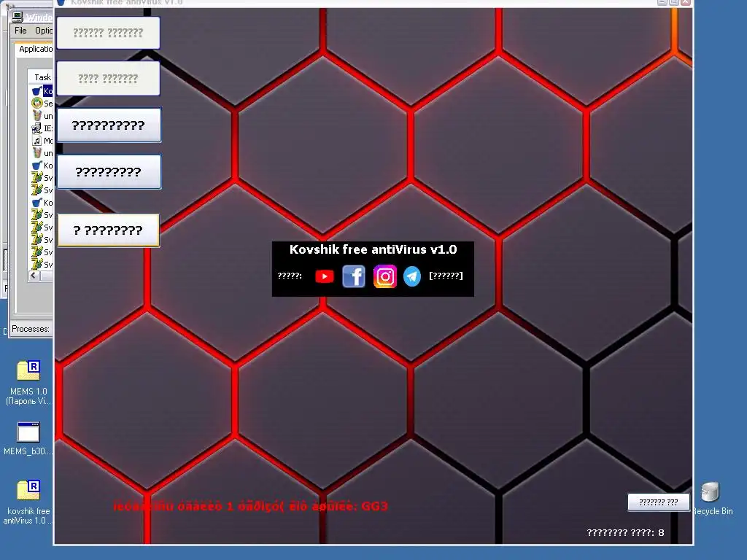The image size is (747, 560).
Task: Click the networked computers icon of 'IE:' task
Action: click(x=37, y=128)
